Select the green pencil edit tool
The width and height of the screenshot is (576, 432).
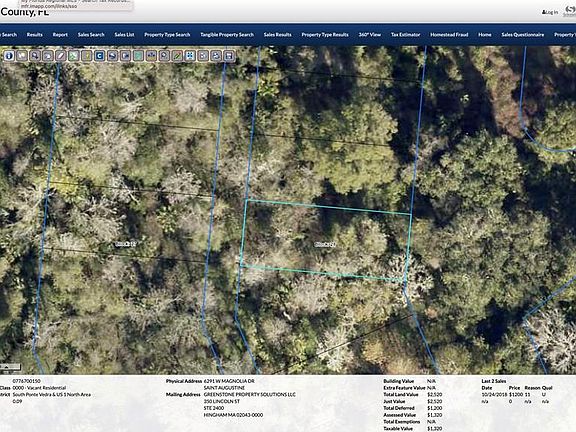(177, 56)
